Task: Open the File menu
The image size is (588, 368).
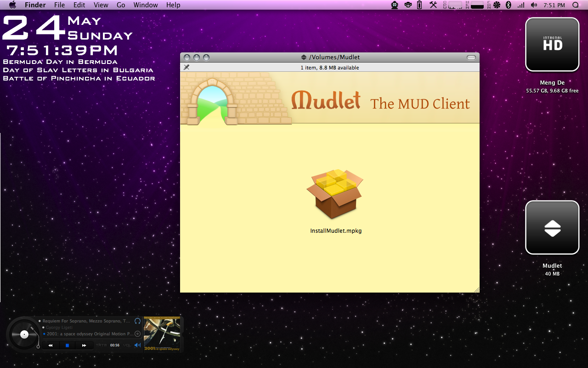Action: coord(59,5)
